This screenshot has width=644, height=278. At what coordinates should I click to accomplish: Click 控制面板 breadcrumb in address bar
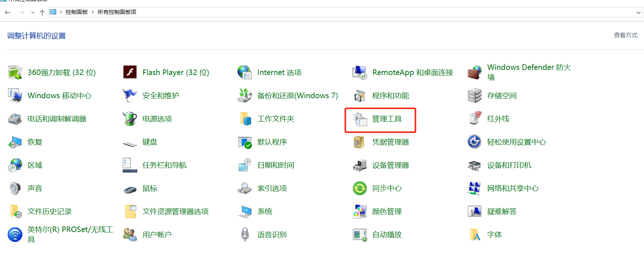(77, 12)
